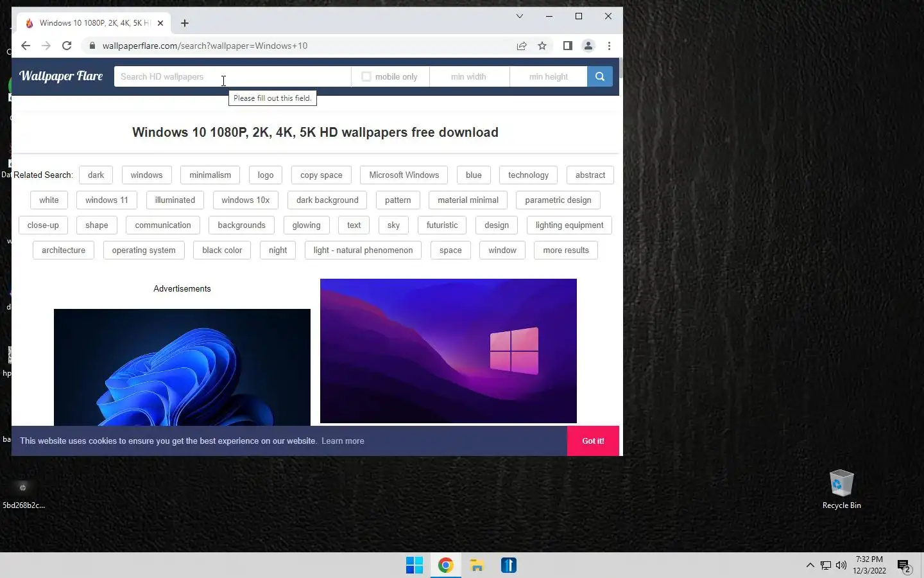This screenshot has width=924, height=578.
Task: Open the share page icon in address bar
Action: 522,46
